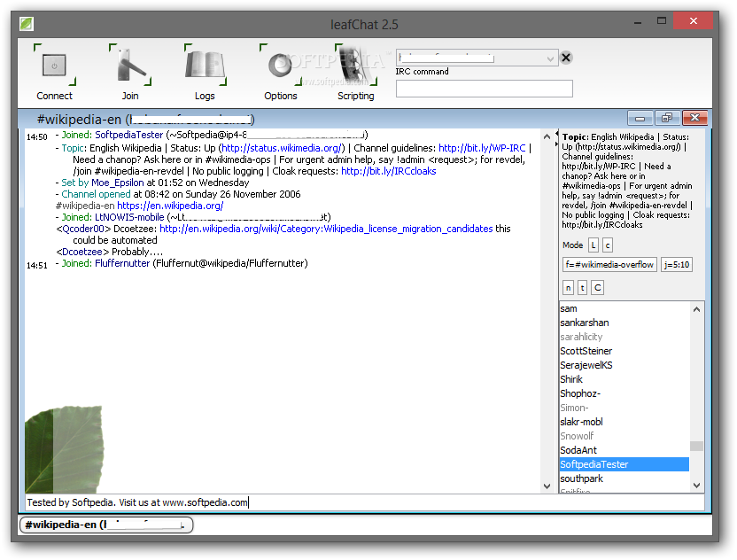Open the bit.ly/WP-IRC link
737x560 pixels.
click(482, 148)
